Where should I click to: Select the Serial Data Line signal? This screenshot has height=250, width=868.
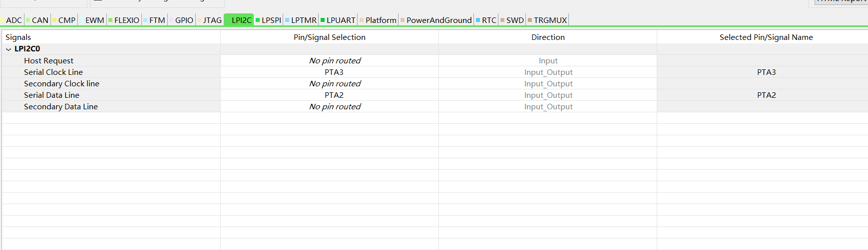pos(51,95)
